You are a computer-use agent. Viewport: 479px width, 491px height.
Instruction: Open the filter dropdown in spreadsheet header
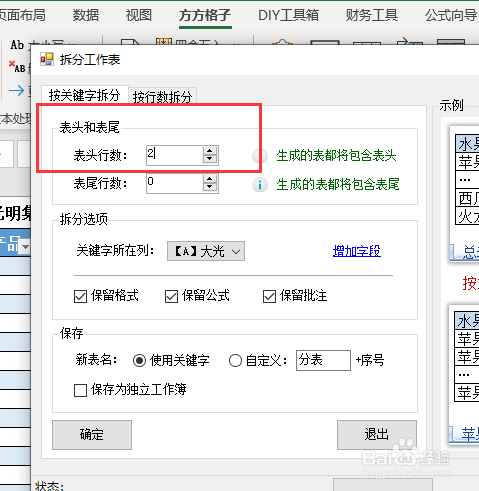(x=25, y=247)
